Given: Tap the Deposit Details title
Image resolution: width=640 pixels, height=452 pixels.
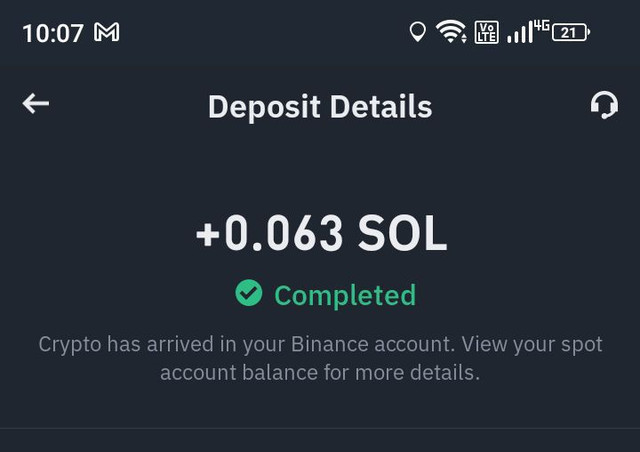Looking at the screenshot, I should pos(320,107).
